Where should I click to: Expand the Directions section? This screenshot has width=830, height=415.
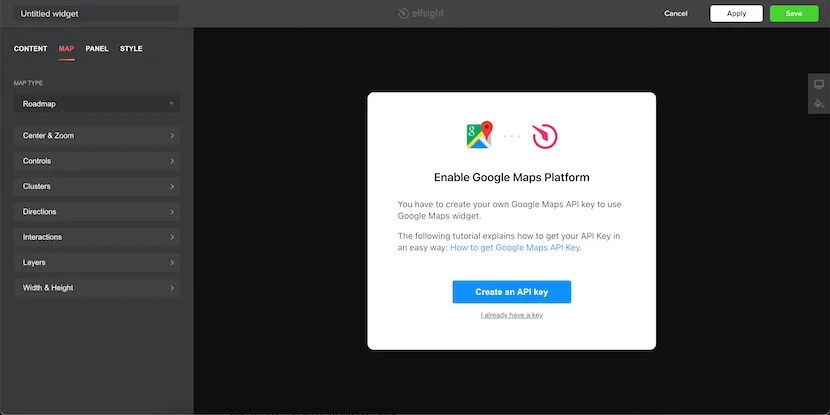point(97,212)
